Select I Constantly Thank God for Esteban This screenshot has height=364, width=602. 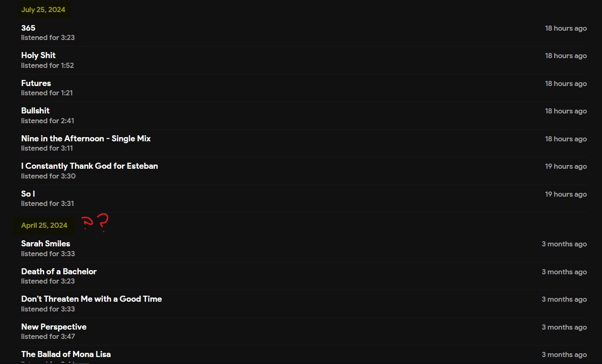click(x=90, y=166)
